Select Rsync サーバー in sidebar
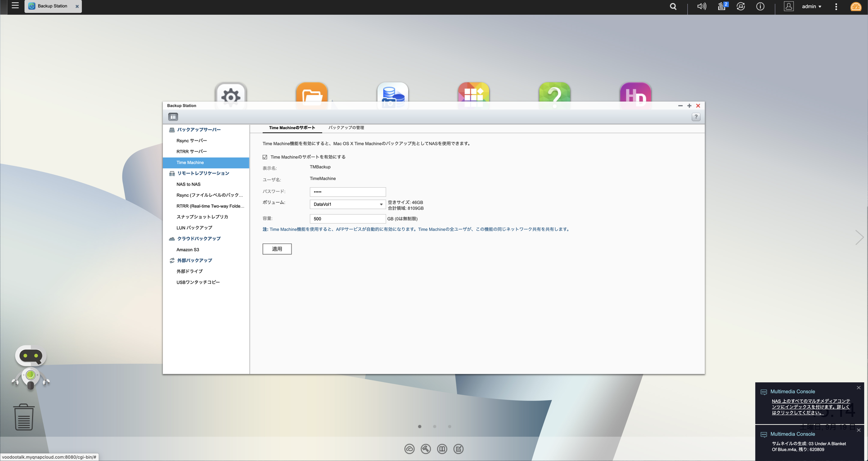This screenshot has height=461, width=868. 192,140
